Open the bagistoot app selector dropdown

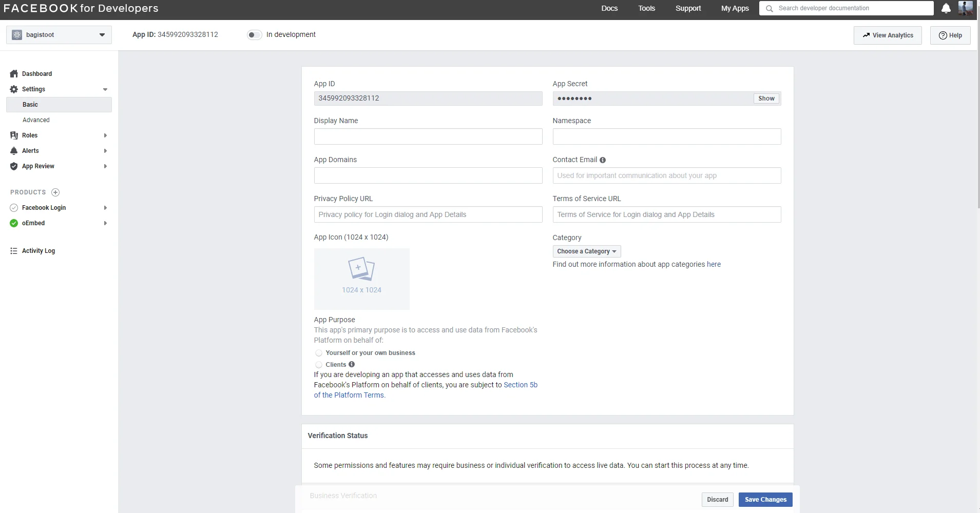59,35
